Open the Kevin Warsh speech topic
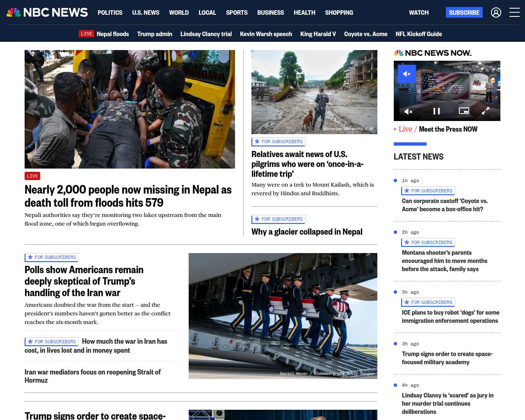Image resolution: width=525 pixels, height=420 pixels. [266, 34]
